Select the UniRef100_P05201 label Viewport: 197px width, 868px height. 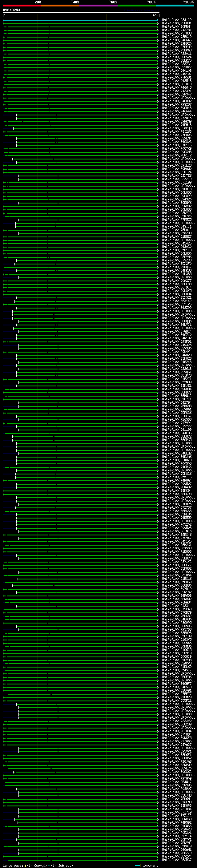click(x=176, y=832)
